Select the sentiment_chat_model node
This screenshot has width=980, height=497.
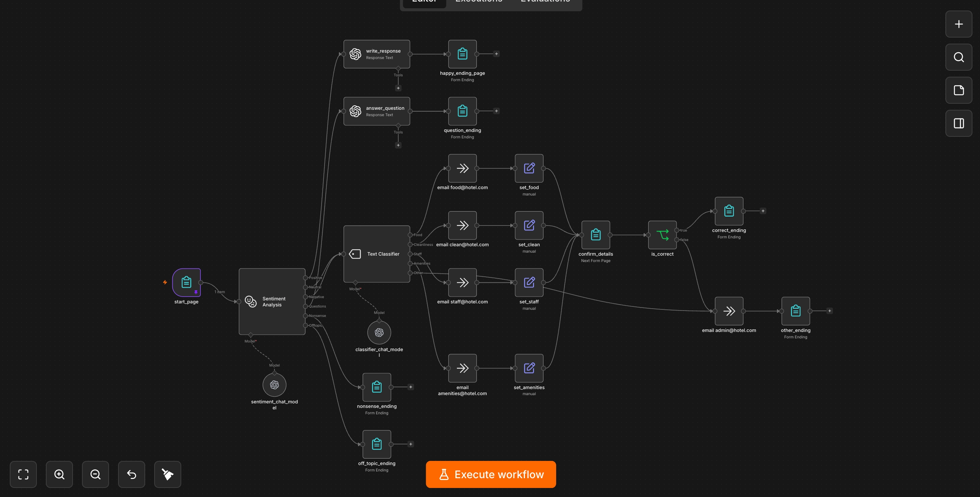click(274, 385)
